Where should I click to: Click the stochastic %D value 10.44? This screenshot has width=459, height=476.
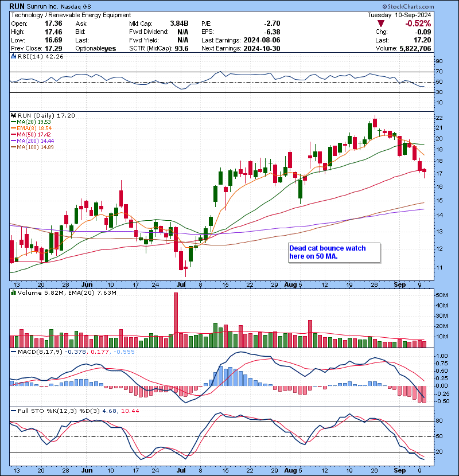(130, 411)
